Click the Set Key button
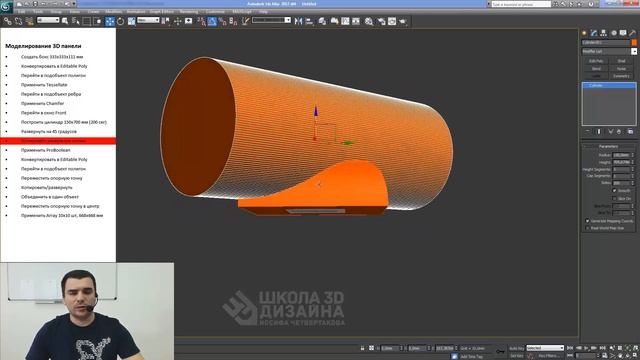 (516, 356)
